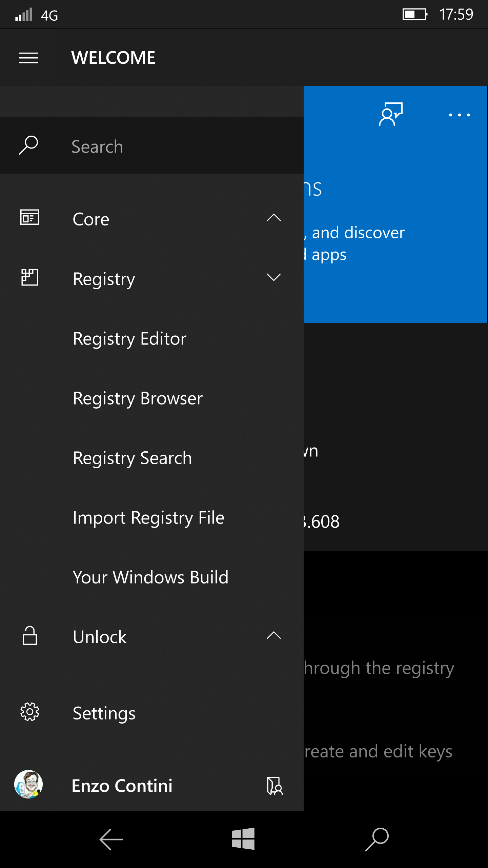488x868 pixels.
Task: Tap the account switch icon beside Enzo Contini
Action: point(274,786)
